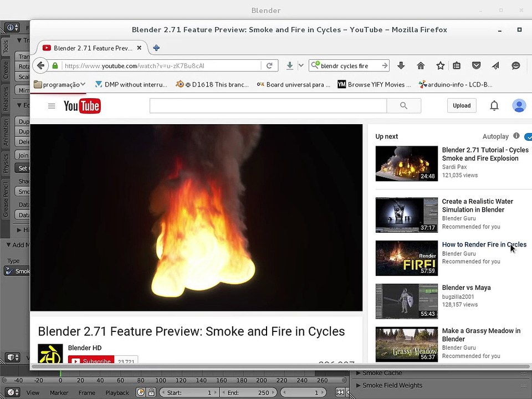Open programação bookmarks folder

point(60,84)
